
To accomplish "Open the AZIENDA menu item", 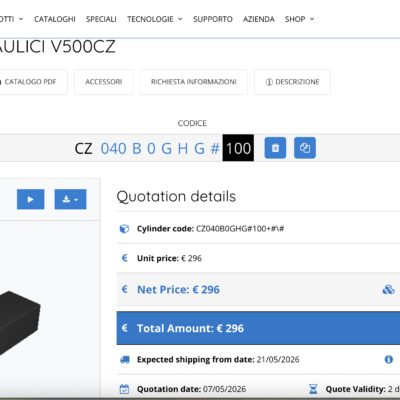I will (259, 19).
